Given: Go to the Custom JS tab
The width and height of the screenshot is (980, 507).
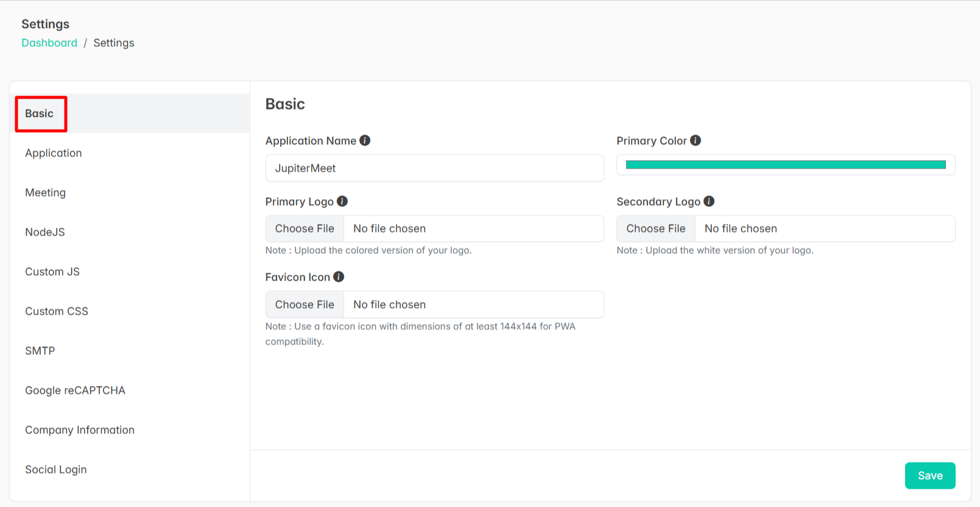Looking at the screenshot, I should [x=130, y=271].
